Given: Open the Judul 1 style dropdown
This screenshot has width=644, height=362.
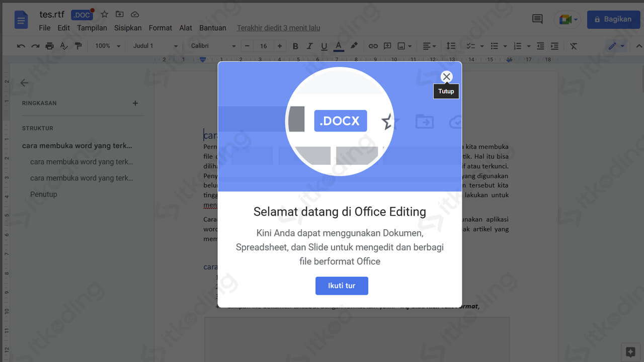Looking at the screenshot, I should [x=155, y=46].
